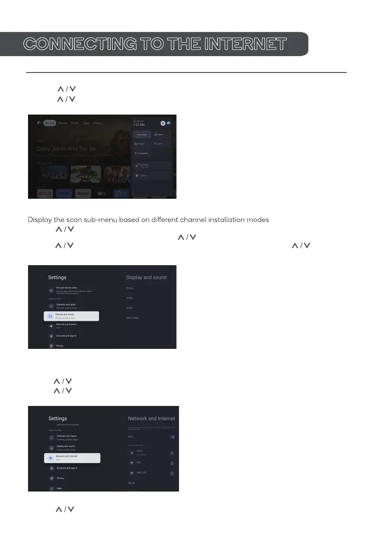Open the Apple TV app icon

[x=102, y=194]
